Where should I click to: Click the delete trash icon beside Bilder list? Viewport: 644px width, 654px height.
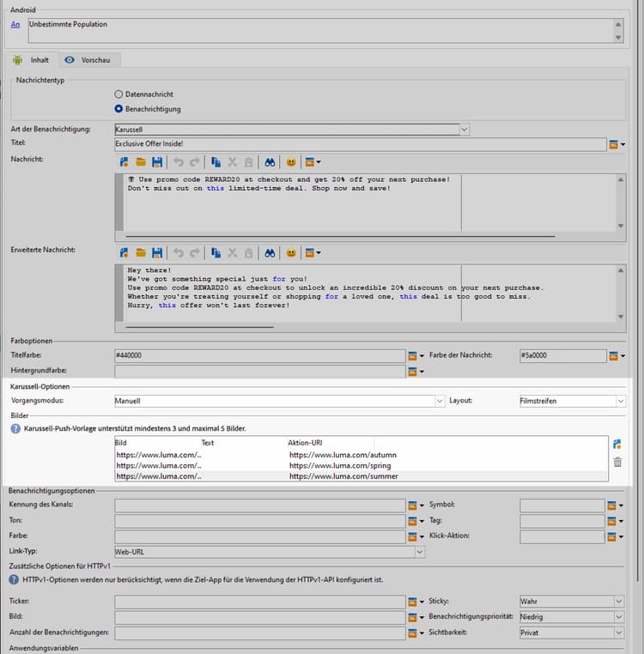[x=617, y=462]
